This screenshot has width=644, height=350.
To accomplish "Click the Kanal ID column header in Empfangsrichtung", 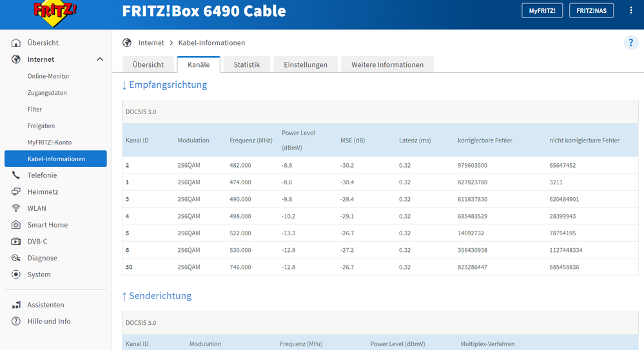I will [x=137, y=140].
